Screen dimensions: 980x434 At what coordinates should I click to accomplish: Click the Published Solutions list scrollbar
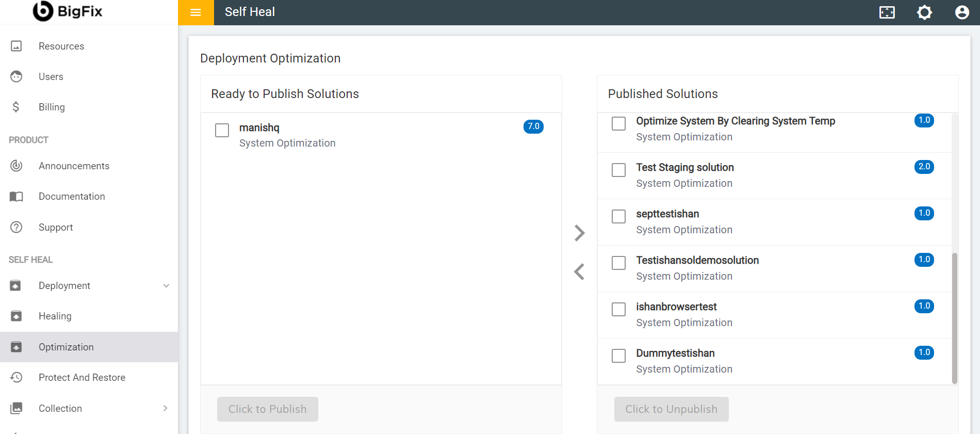[954, 317]
